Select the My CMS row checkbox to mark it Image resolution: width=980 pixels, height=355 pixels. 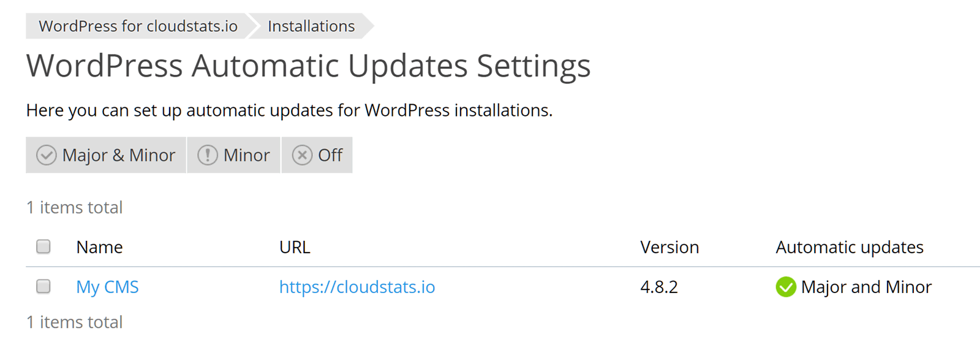coord(43,286)
